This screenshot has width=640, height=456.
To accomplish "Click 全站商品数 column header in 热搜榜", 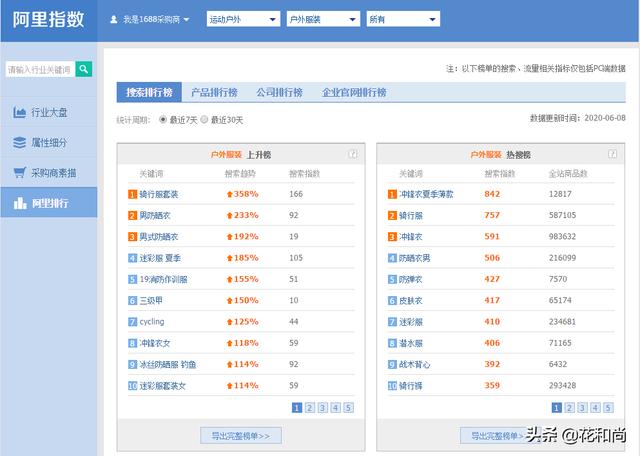I will [568, 174].
